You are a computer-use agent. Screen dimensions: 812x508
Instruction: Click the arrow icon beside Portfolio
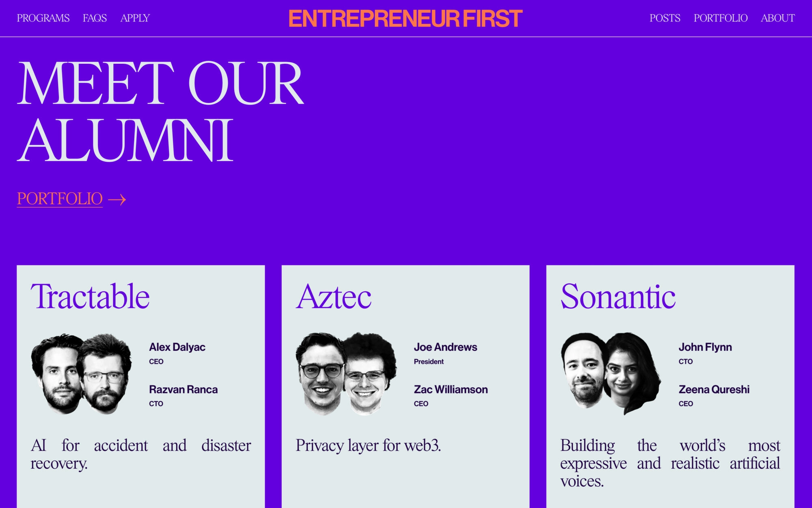tap(117, 200)
